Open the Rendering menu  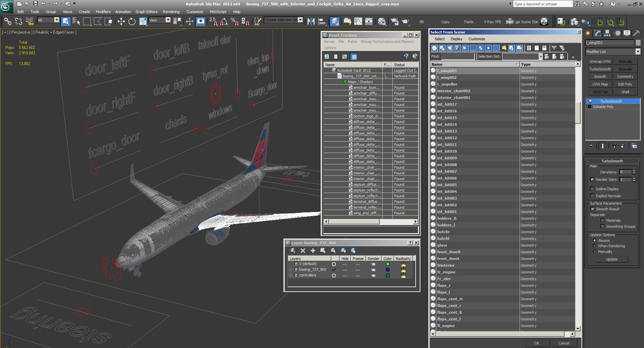[x=171, y=12]
